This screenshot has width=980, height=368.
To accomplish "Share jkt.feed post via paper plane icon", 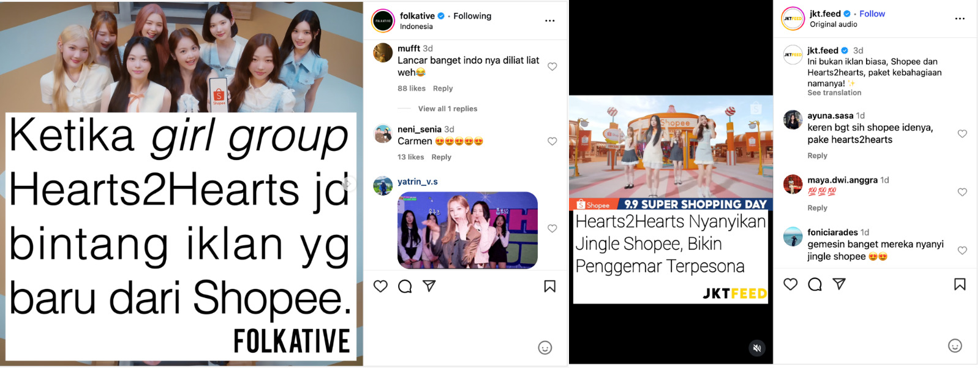I will 839,284.
